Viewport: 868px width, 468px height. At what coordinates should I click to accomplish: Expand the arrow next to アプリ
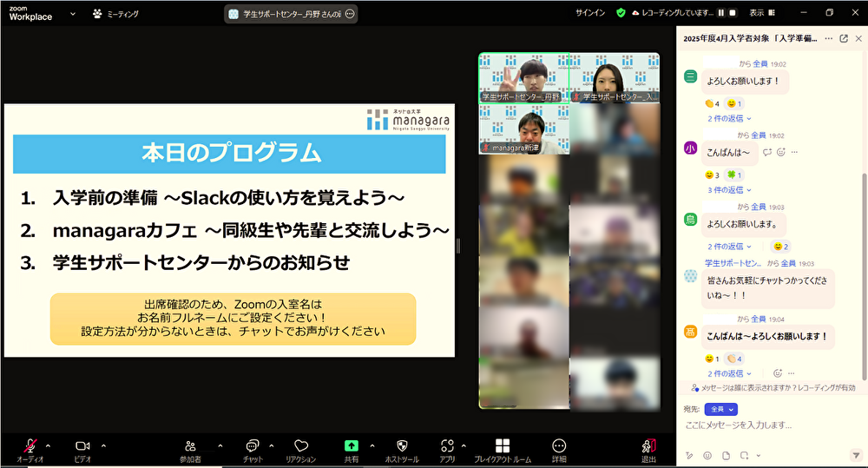tap(464, 445)
